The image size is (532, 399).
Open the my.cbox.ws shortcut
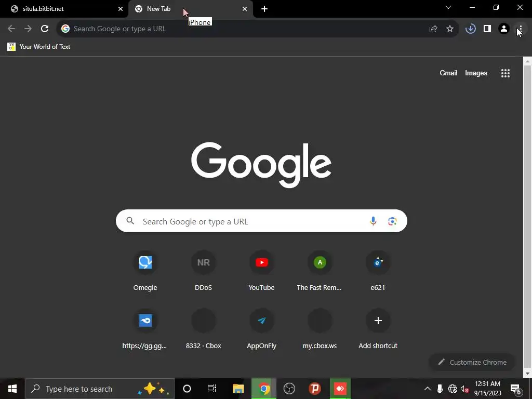tap(320, 329)
